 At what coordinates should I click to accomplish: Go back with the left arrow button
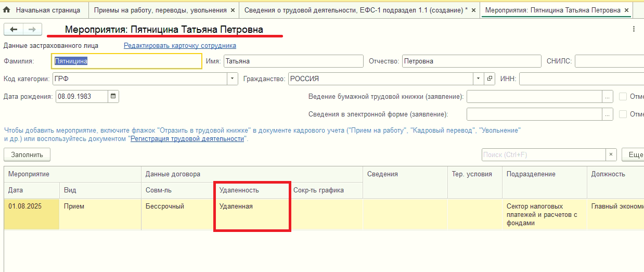click(x=14, y=30)
